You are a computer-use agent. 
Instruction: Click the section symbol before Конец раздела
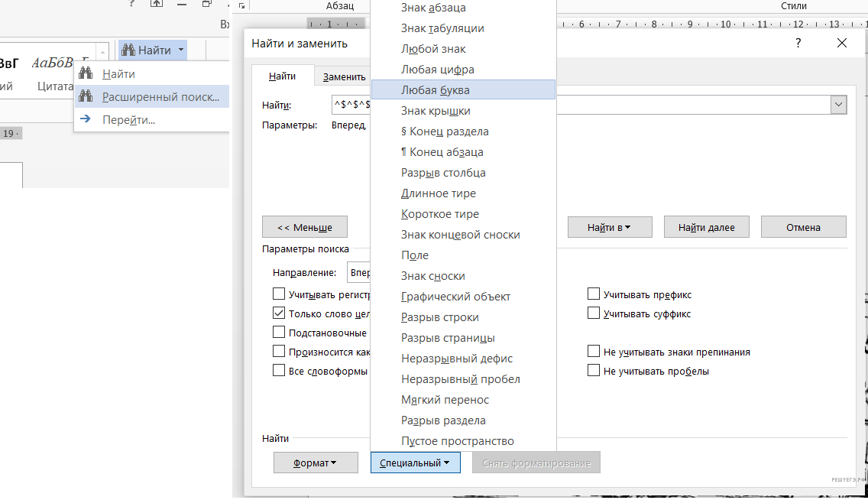pyautogui.click(x=403, y=131)
